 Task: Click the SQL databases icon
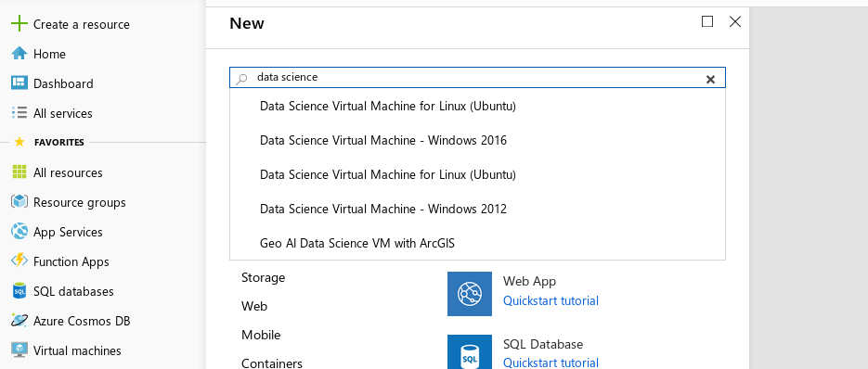click(19, 290)
